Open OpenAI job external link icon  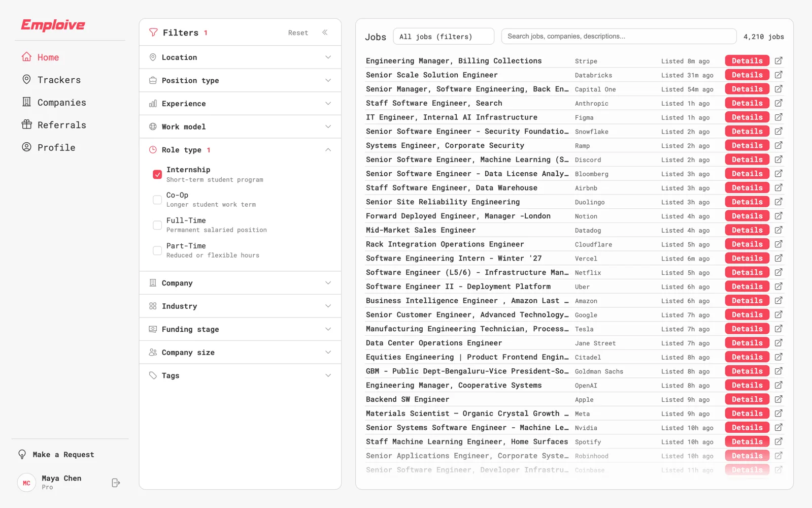click(779, 385)
